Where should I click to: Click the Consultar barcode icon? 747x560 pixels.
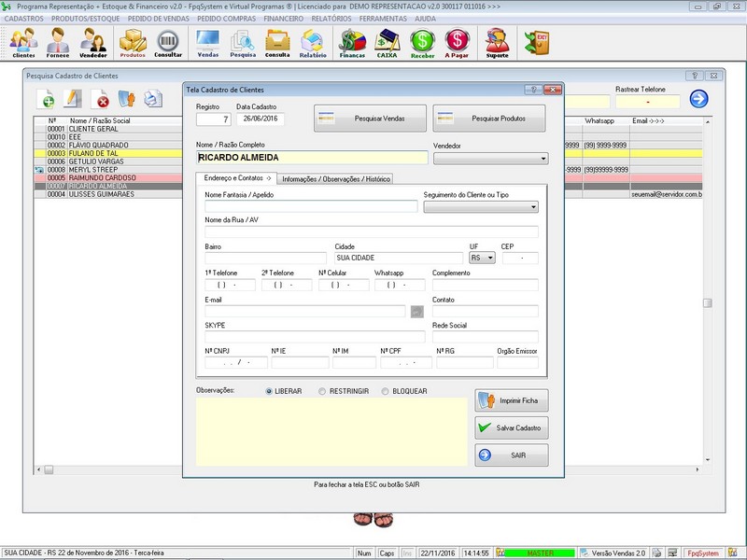coord(168,42)
